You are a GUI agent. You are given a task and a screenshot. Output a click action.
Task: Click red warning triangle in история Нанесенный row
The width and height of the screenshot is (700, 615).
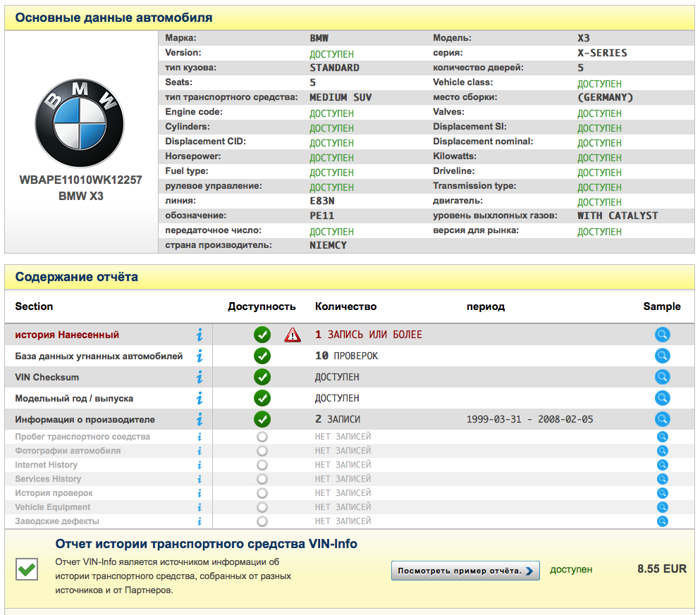(293, 335)
